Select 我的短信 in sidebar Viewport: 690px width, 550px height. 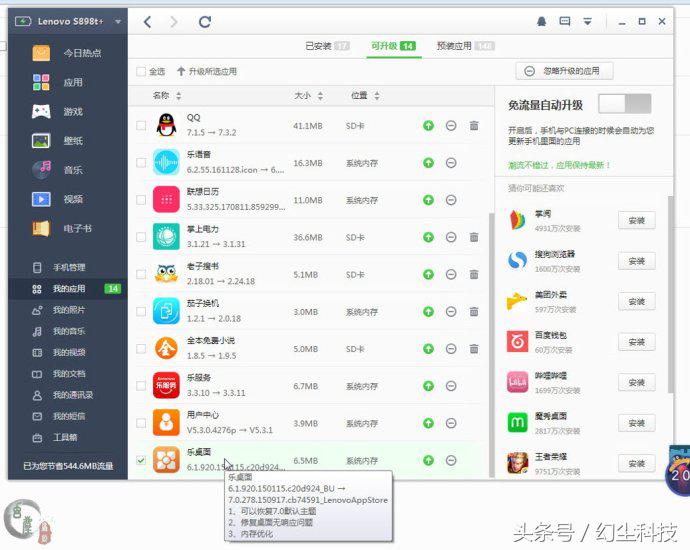(68, 416)
